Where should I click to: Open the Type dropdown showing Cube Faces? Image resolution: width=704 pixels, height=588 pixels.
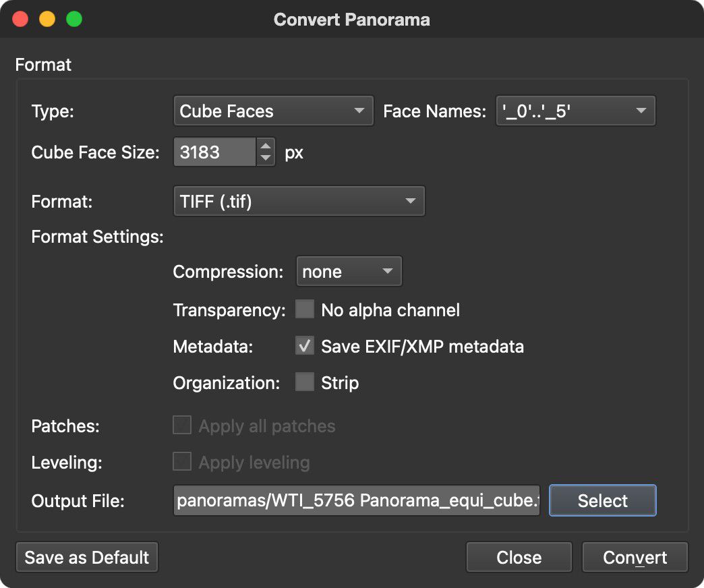273,111
